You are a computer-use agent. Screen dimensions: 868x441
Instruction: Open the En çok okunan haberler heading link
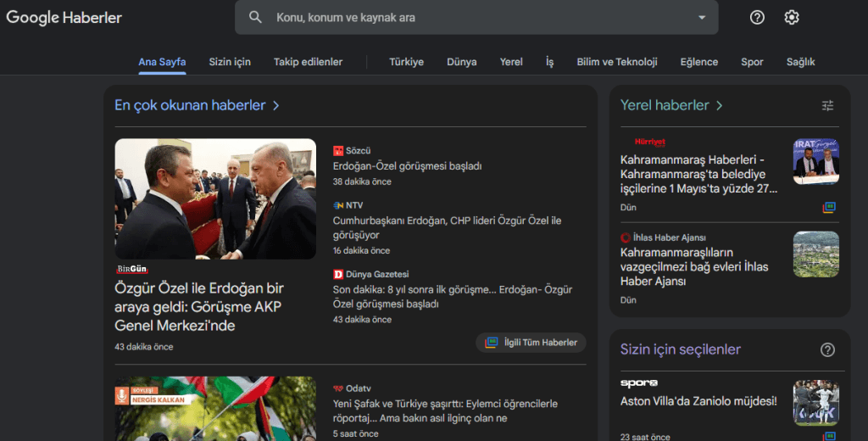point(190,105)
